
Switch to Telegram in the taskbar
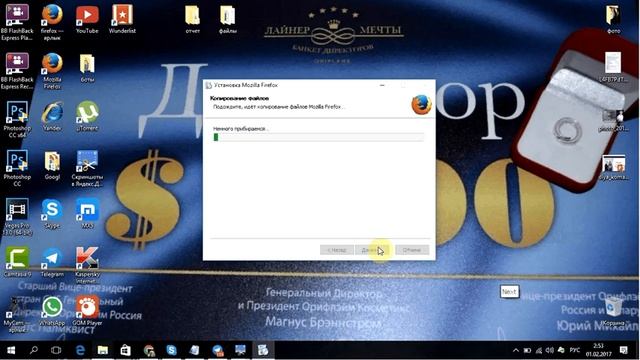(218, 350)
